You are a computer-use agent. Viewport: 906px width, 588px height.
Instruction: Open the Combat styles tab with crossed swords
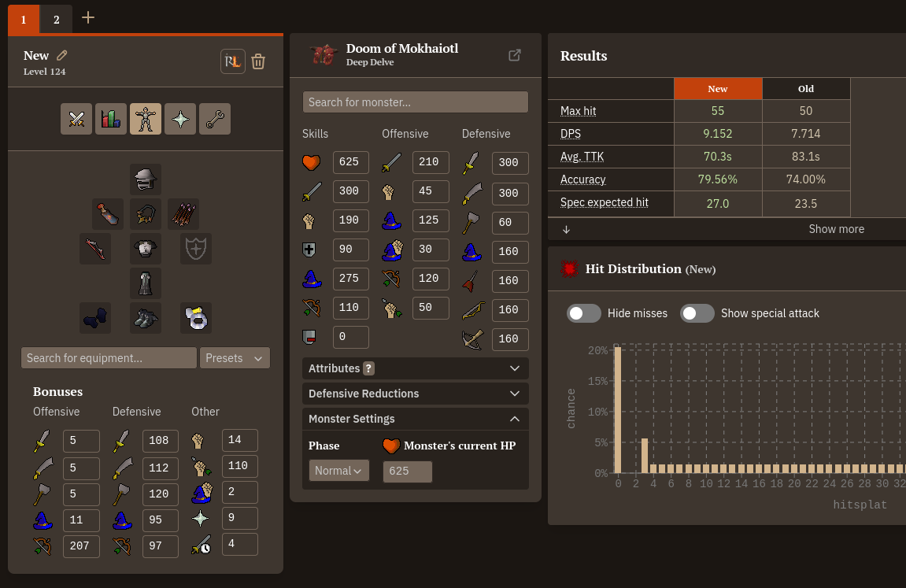76,119
